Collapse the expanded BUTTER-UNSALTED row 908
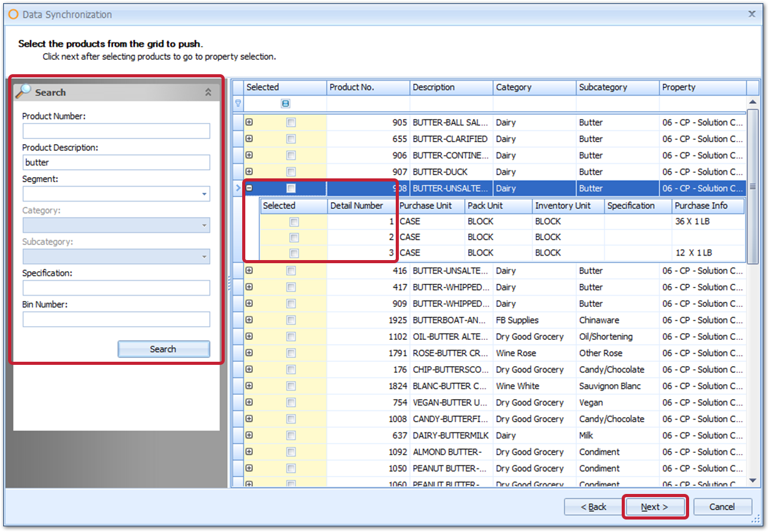The image size is (769, 532). (x=249, y=188)
